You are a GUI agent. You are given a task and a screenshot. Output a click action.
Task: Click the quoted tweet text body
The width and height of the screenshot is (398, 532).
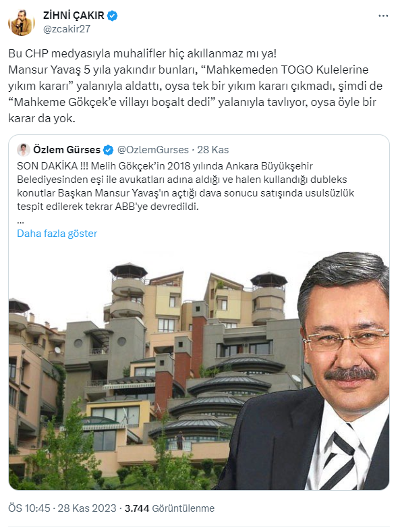coord(186,186)
